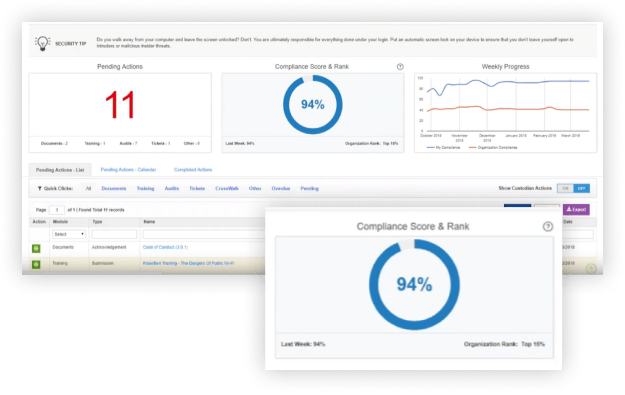Viewport: 625px width, 395px height.
Task: Open the Completed Actions tab
Action: (x=193, y=169)
